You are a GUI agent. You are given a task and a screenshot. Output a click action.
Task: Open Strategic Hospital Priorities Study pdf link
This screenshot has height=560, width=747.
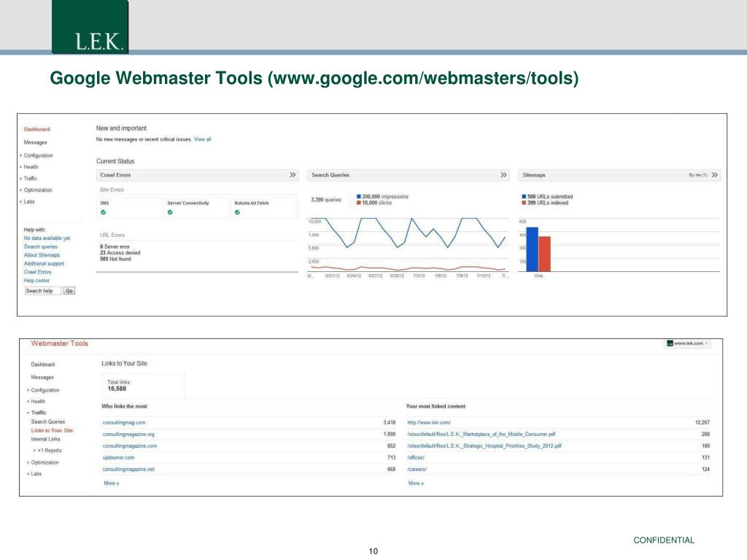coord(484,446)
